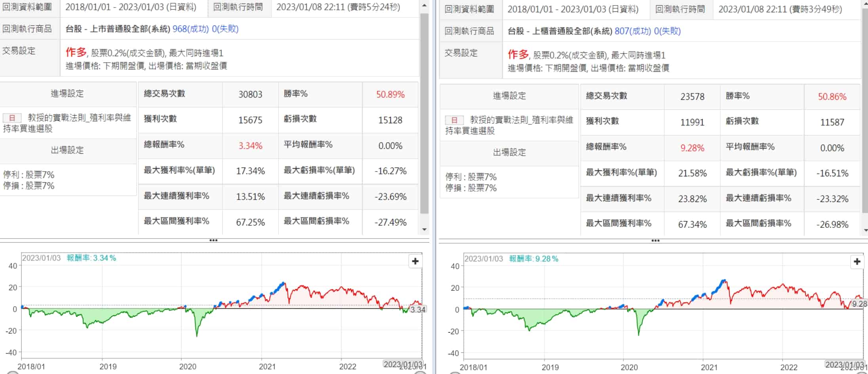Image resolution: width=868 pixels, height=374 pixels.
Task: Click the three-dot splitter handle above the left chart
Action: tap(213, 240)
